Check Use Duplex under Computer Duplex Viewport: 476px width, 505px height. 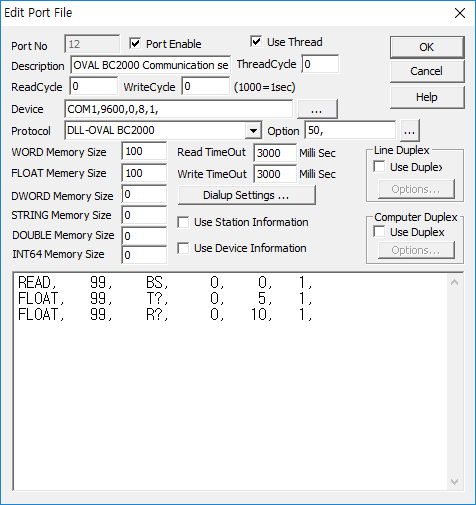click(379, 232)
